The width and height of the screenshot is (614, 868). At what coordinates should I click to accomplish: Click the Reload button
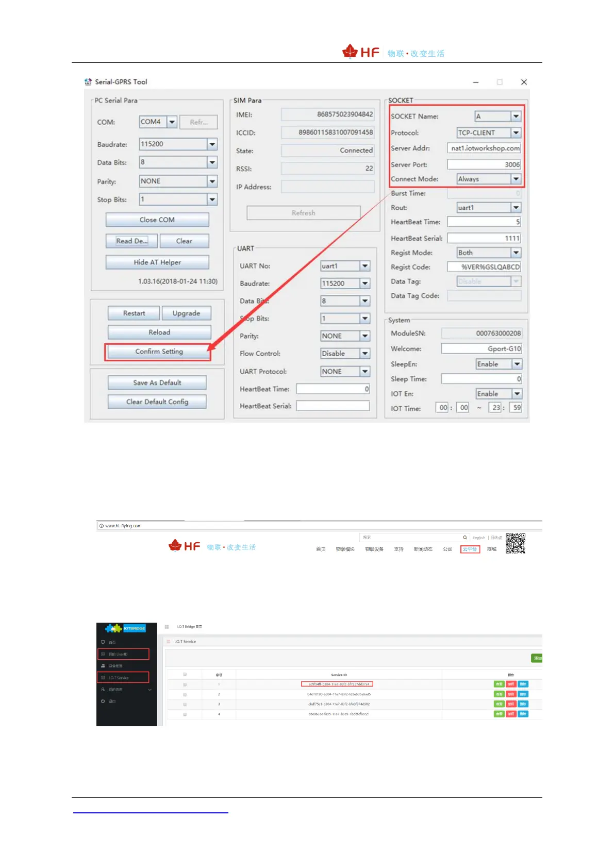pos(159,332)
